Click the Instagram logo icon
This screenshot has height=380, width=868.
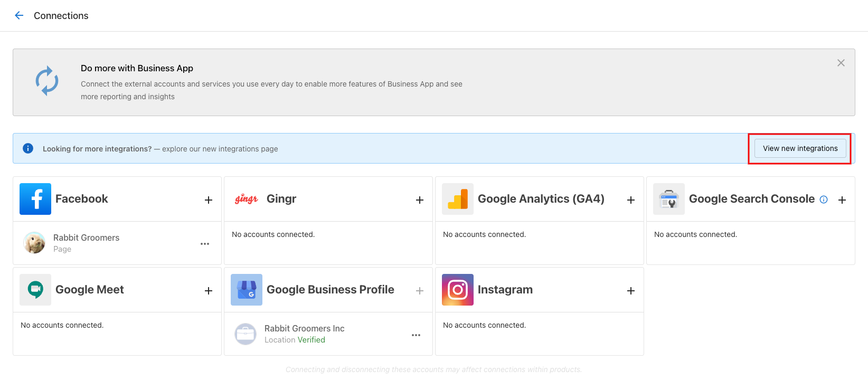click(x=458, y=290)
